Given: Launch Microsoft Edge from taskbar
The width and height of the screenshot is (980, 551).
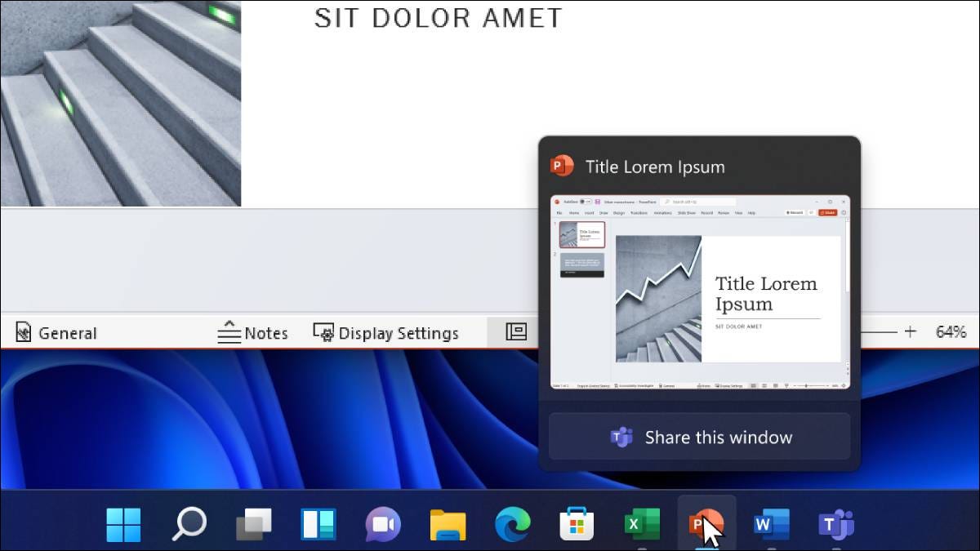Looking at the screenshot, I should (x=513, y=524).
